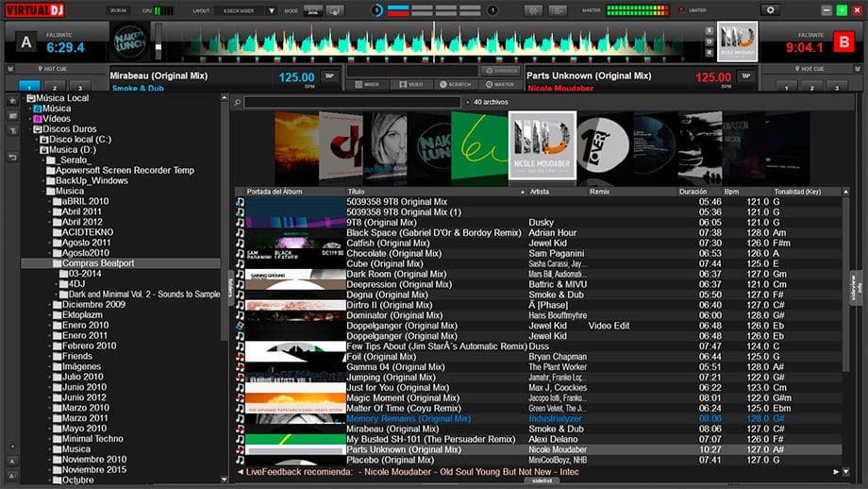Expand the Discos Duros tree node
This screenshot has width=868, height=489.
pos(31,129)
